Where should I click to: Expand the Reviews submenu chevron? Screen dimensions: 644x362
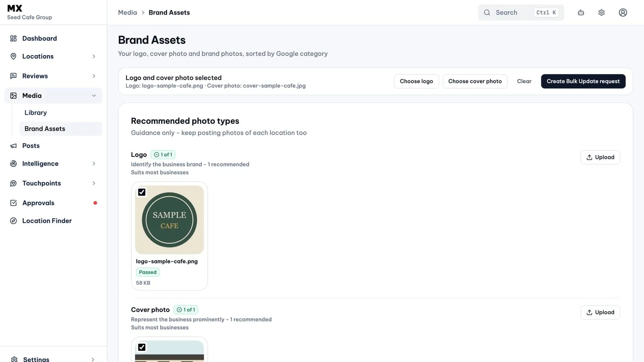click(x=94, y=76)
